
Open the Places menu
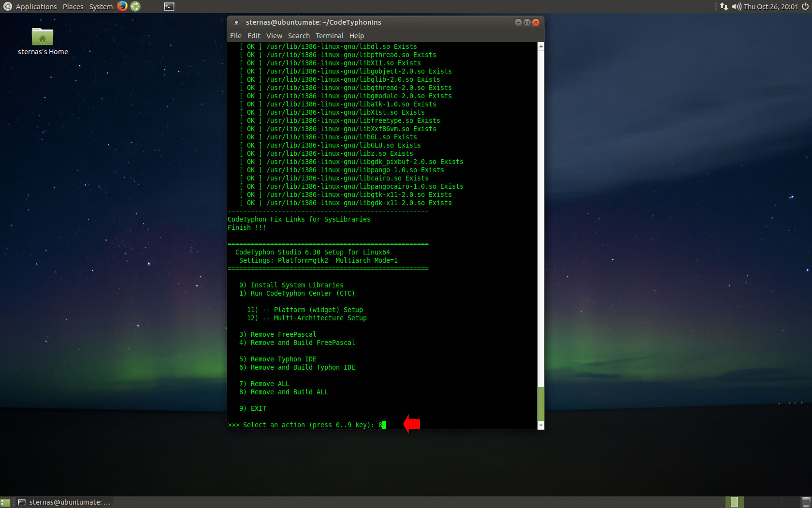pyautogui.click(x=73, y=7)
